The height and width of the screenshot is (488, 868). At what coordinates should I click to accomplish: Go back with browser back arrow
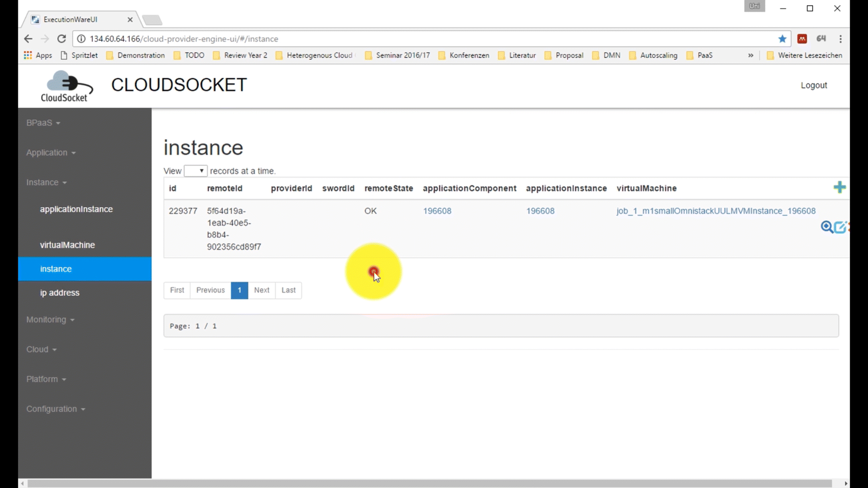tap(28, 39)
